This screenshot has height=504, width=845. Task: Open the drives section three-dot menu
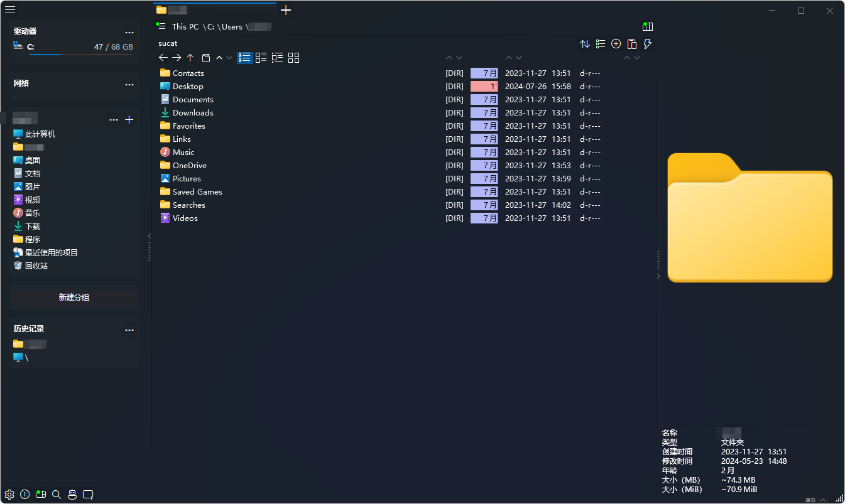click(x=129, y=32)
